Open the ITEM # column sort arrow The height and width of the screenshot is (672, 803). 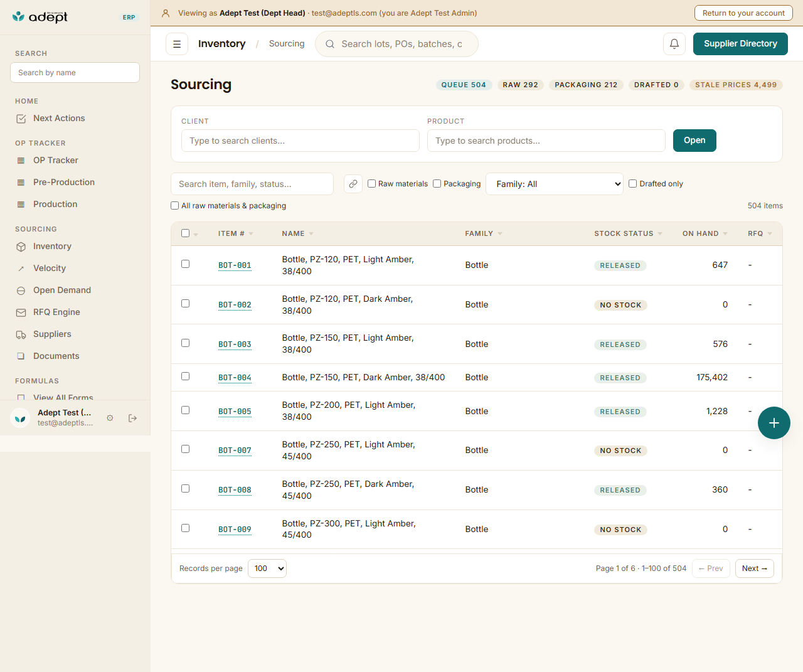point(251,234)
